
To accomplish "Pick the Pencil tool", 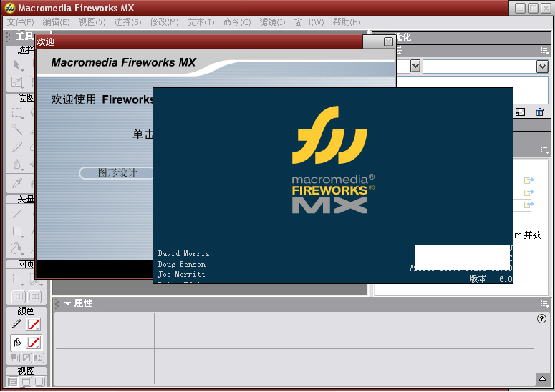I will pos(17,147).
